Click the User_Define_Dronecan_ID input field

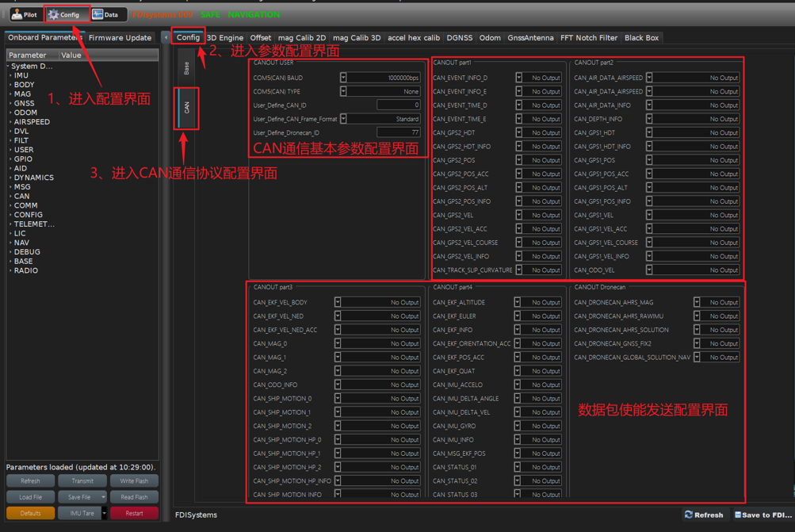pyautogui.click(x=399, y=132)
